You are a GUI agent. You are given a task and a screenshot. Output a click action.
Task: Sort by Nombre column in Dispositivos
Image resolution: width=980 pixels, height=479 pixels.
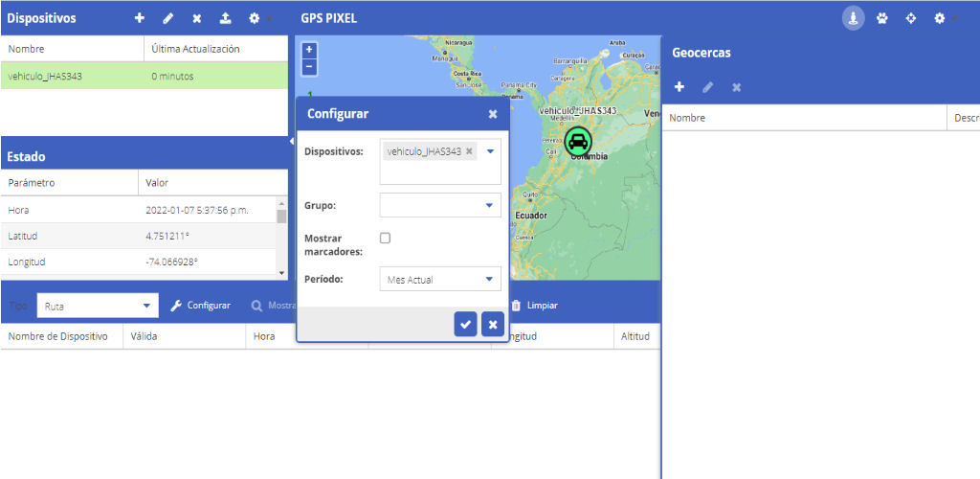73,49
